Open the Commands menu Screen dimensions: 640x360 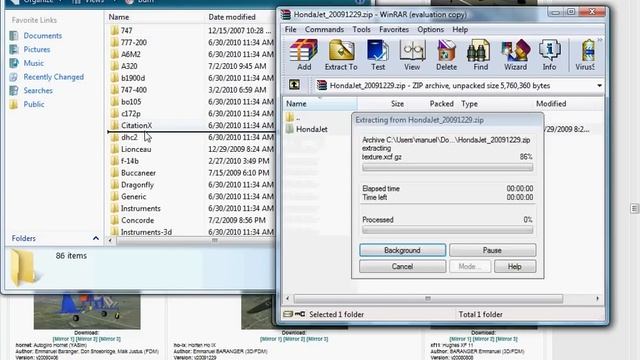point(324,29)
